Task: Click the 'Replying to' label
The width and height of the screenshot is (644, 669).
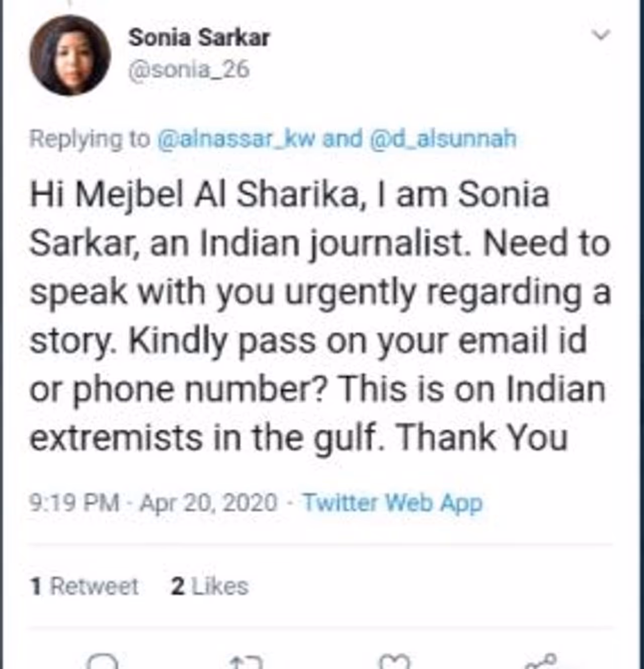Action: point(90,138)
